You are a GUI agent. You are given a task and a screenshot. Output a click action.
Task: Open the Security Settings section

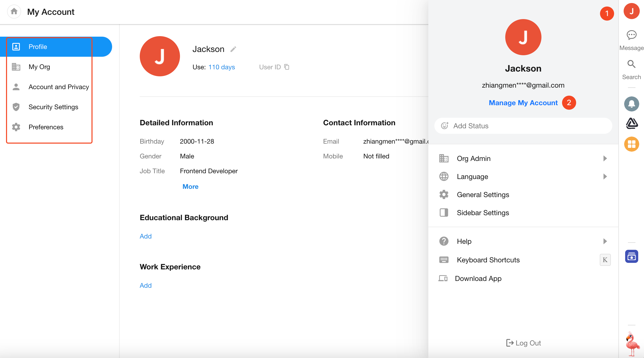coord(53,107)
